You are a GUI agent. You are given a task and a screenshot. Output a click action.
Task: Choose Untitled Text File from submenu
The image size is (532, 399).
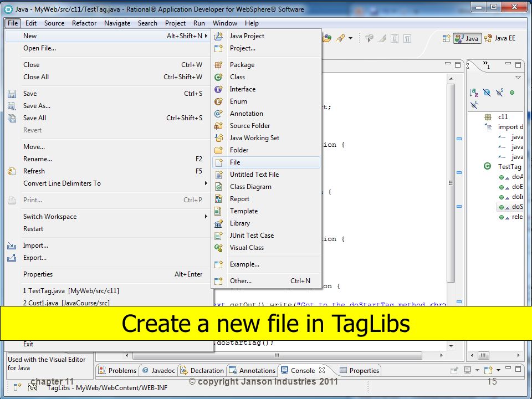(x=266, y=175)
